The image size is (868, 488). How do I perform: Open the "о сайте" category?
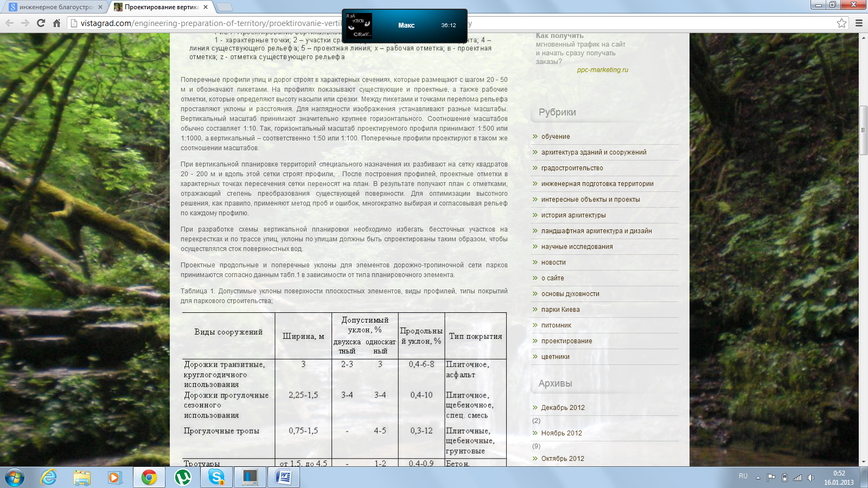[x=552, y=278]
